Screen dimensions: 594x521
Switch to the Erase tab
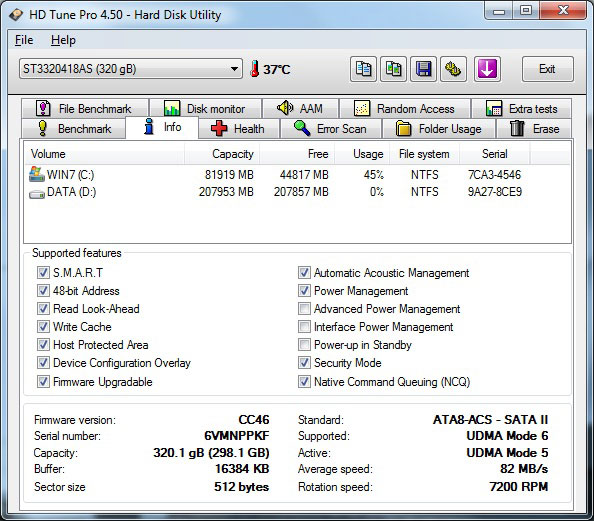coord(535,128)
